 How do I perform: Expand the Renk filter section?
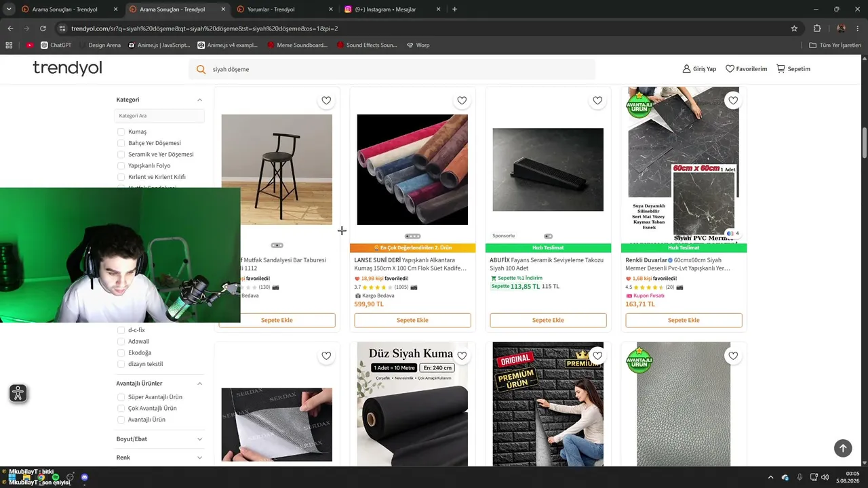(x=199, y=457)
